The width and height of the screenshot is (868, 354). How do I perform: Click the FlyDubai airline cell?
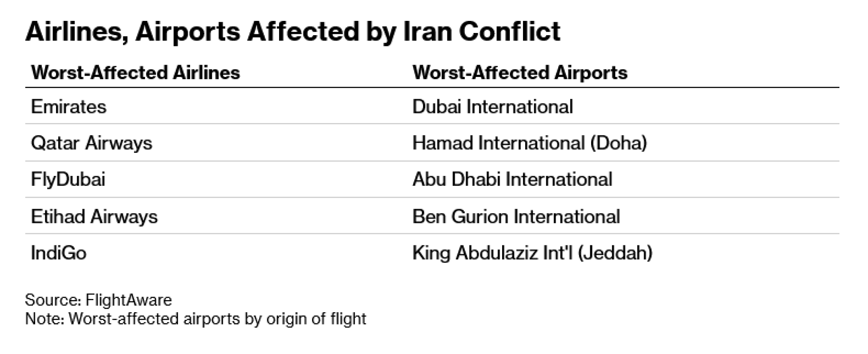(x=68, y=179)
